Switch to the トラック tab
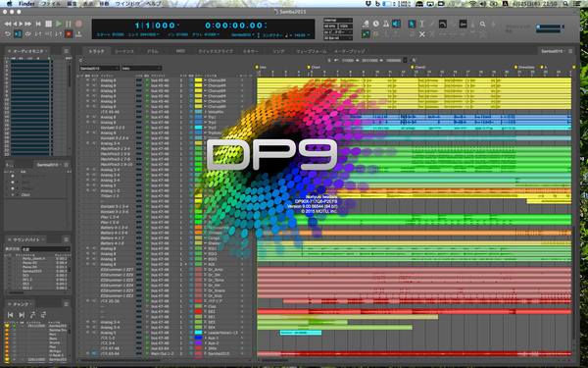Image resolution: width=588 pixels, height=368 pixels. pos(96,51)
